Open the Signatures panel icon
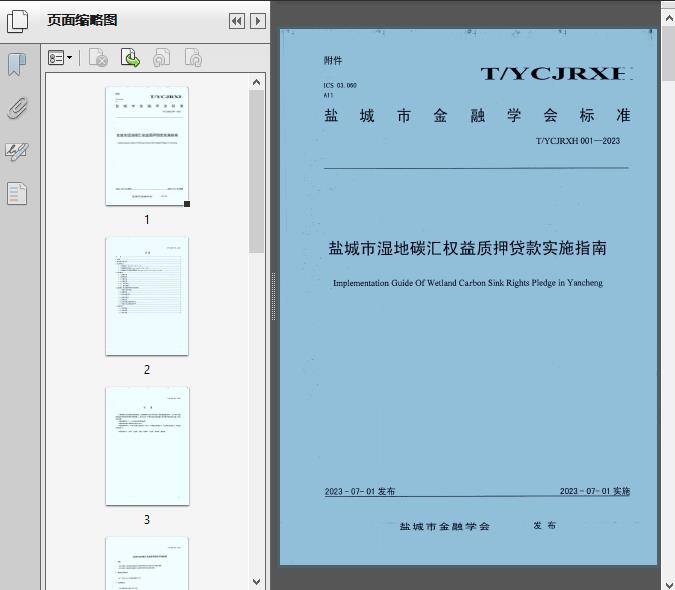Viewport: 675px width, 590px height. click(x=17, y=151)
